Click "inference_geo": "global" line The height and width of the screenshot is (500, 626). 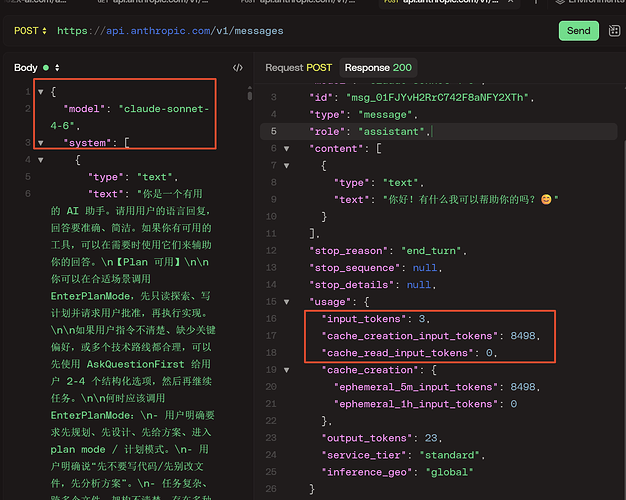pos(398,472)
